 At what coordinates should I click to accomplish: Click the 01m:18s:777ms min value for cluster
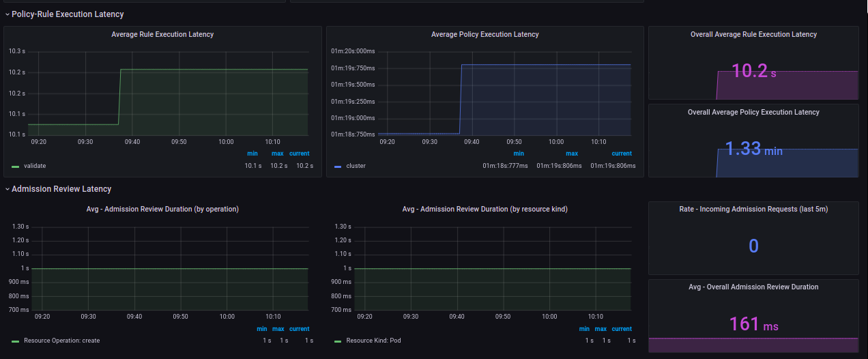pyautogui.click(x=504, y=166)
